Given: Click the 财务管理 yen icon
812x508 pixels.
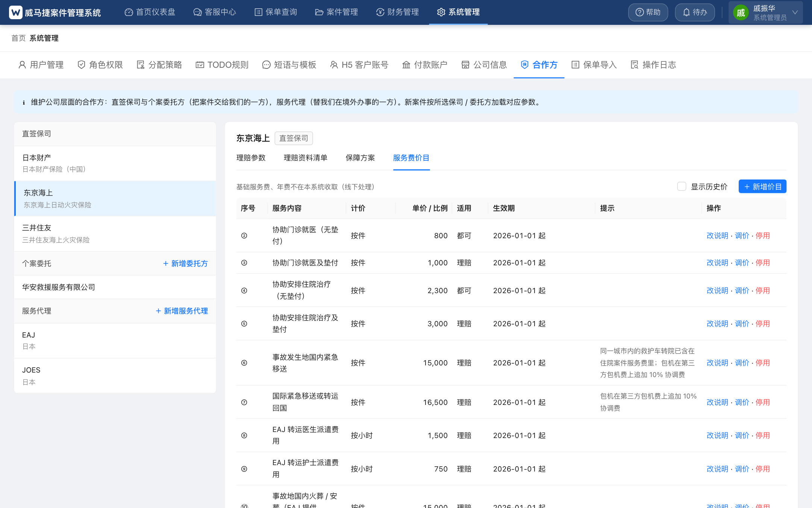Looking at the screenshot, I should pyautogui.click(x=380, y=12).
